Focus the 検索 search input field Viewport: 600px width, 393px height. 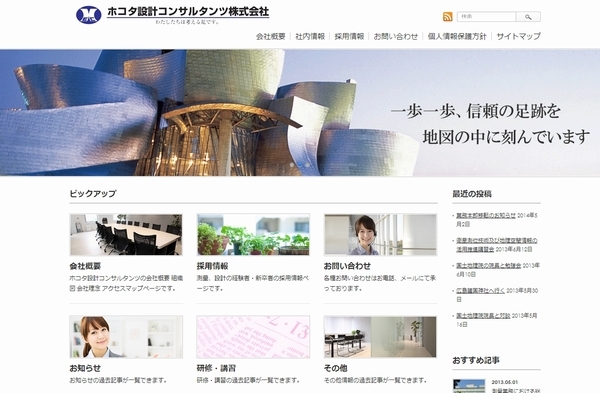(486, 17)
